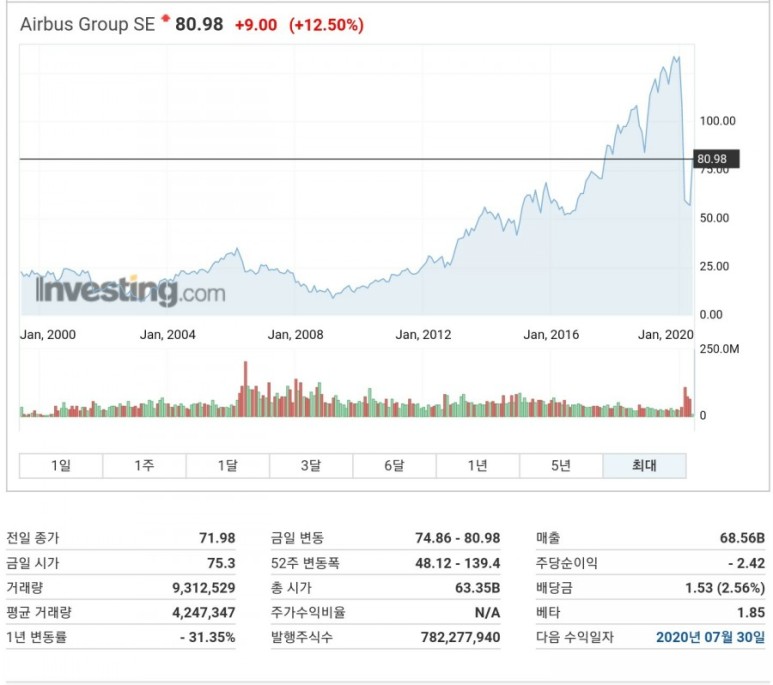Screen dimensions: 773x685
Task: Click the 80.98 price marker on chart axis
Action: [x=716, y=159]
